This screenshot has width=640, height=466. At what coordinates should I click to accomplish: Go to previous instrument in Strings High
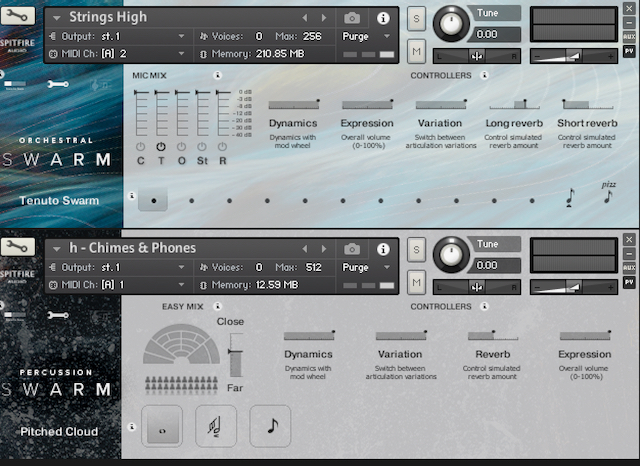point(305,18)
